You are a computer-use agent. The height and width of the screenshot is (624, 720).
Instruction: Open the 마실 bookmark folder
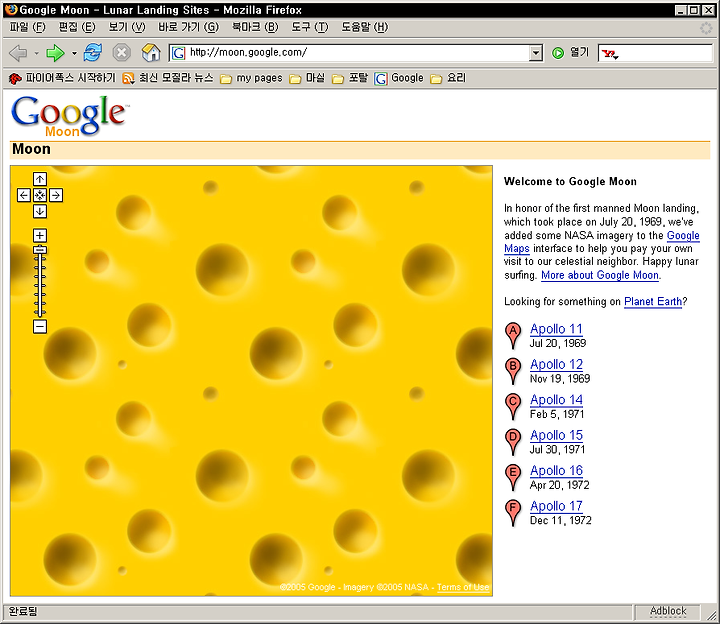pos(307,79)
